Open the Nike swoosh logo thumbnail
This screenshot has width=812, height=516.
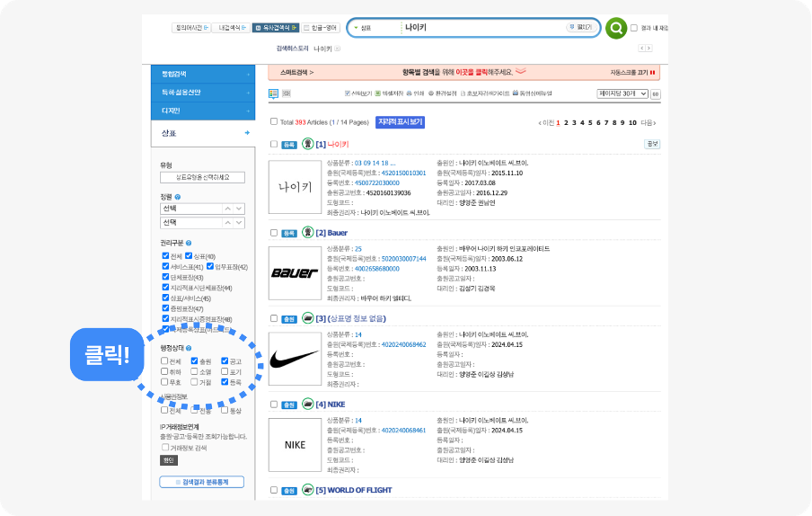[295, 359]
